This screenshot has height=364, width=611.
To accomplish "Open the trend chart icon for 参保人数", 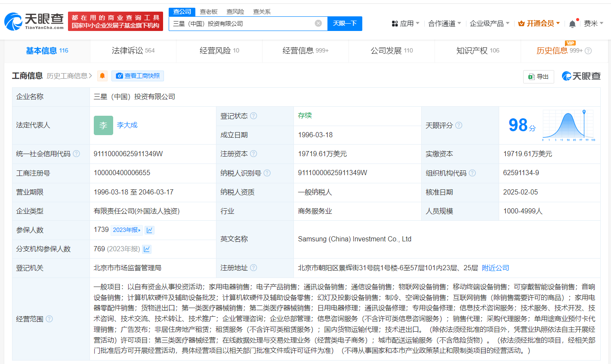I will coord(149,230).
